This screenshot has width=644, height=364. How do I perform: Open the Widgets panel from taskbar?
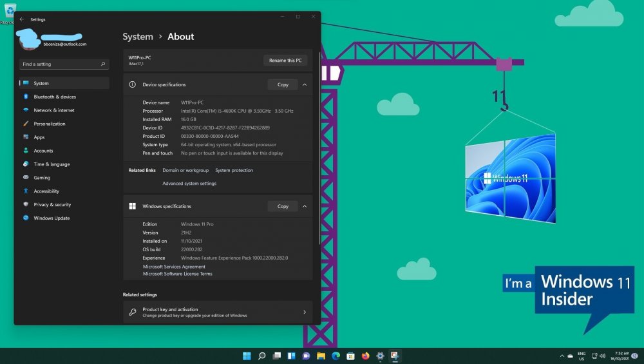click(291, 356)
